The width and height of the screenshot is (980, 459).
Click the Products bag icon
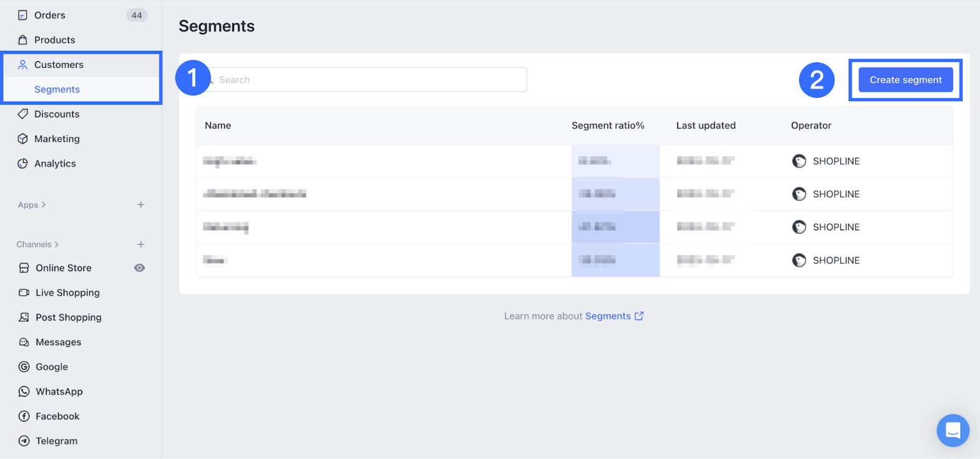tap(23, 40)
